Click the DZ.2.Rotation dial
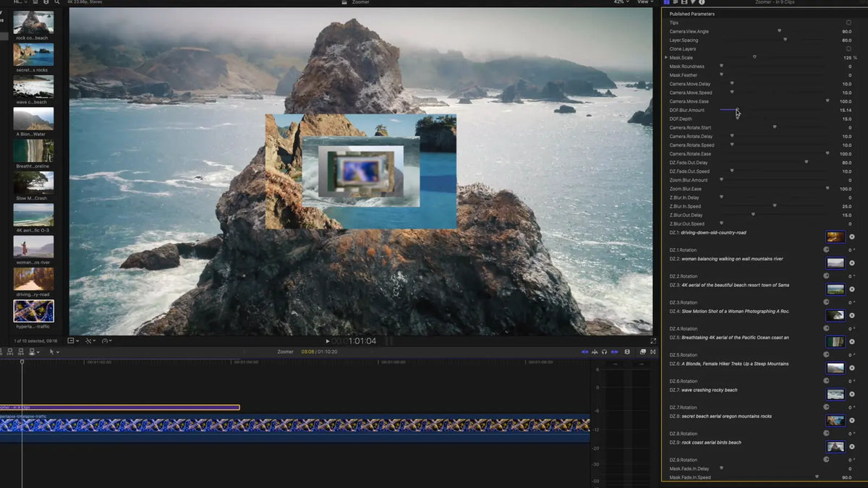The image size is (868, 488). pyautogui.click(x=827, y=276)
